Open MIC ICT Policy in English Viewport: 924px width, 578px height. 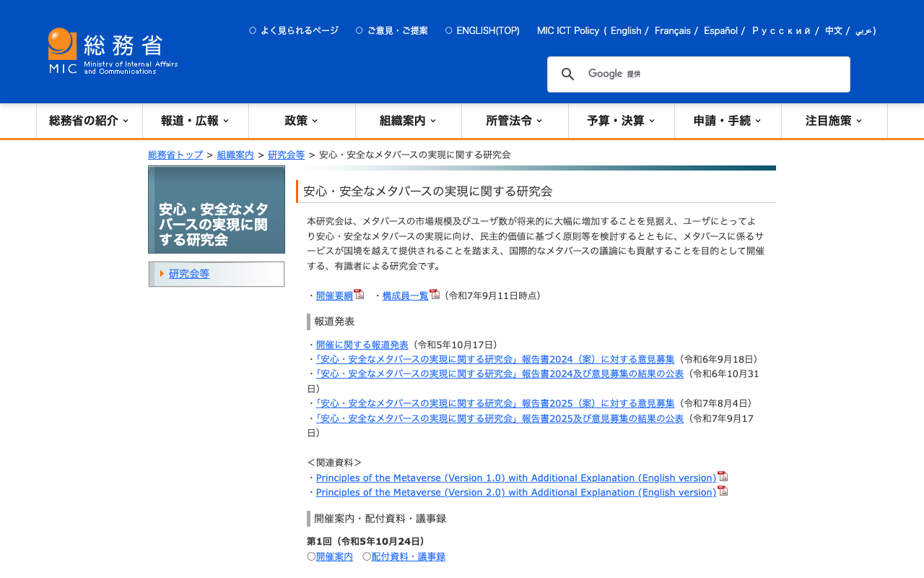click(x=626, y=30)
